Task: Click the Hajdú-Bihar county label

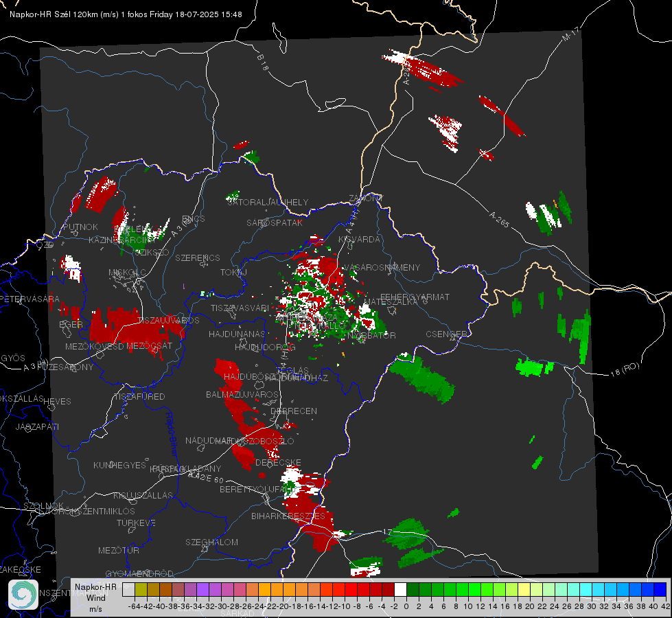Action: tap(172, 434)
